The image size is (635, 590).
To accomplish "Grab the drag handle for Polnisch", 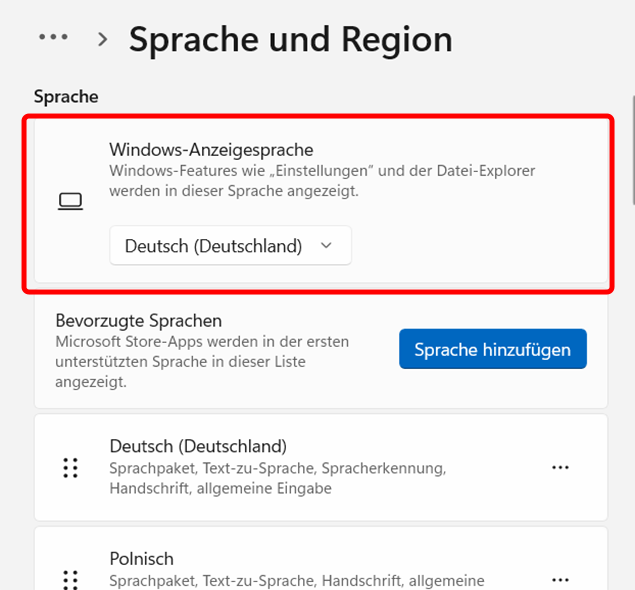I will click(70, 579).
